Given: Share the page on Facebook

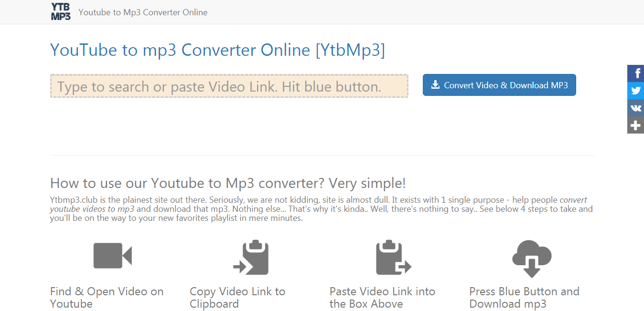Looking at the screenshot, I should (636, 73).
